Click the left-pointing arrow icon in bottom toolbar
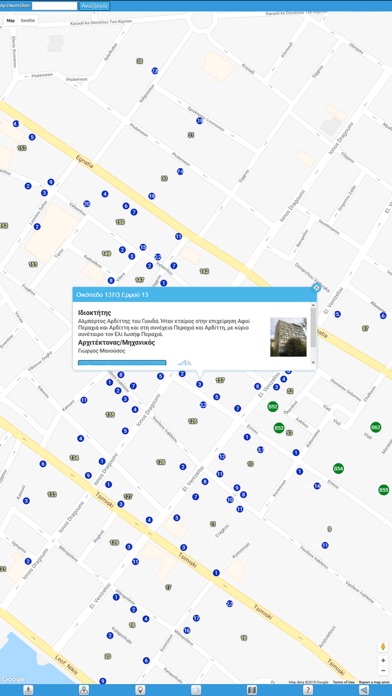Viewport: 392px width, 696px height. (x=364, y=690)
